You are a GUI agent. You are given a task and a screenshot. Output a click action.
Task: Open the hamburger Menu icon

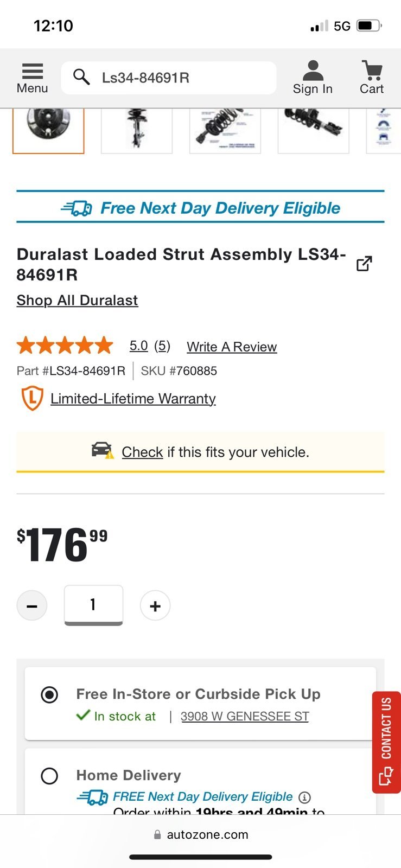[x=32, y=72]
